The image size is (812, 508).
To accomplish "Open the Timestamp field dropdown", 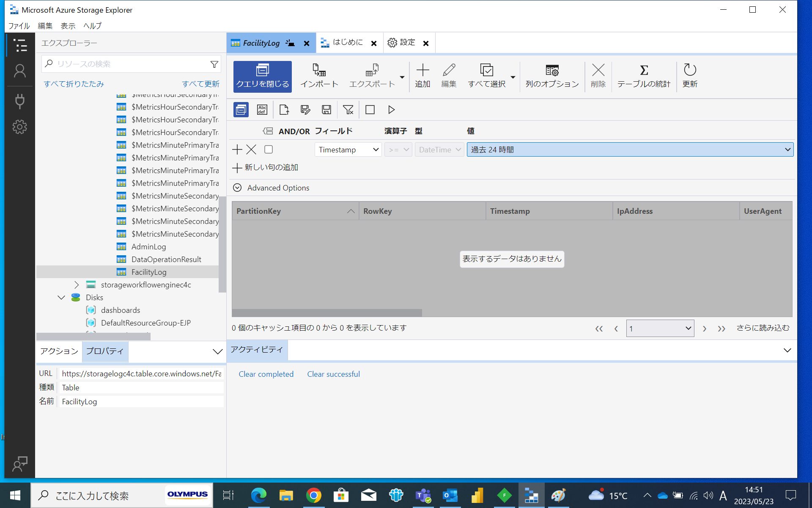I will point(348,149).
